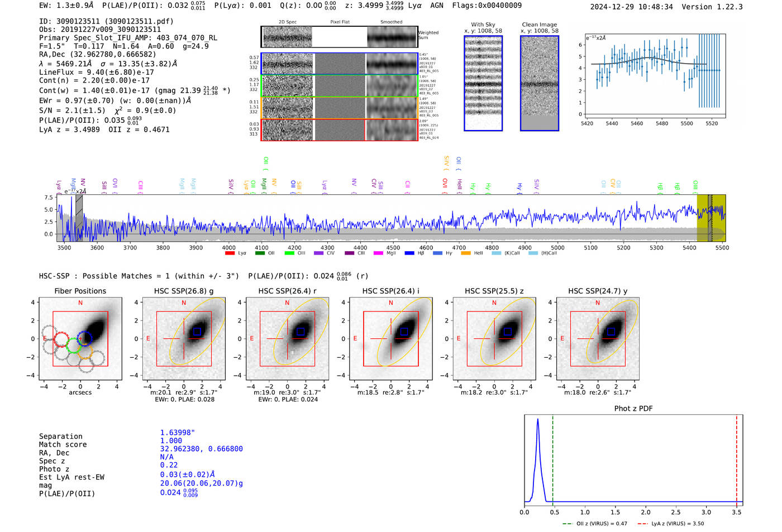
Task: Click the timestamp '2024-12-29 10:48:34'
Action: click(632, 7)
